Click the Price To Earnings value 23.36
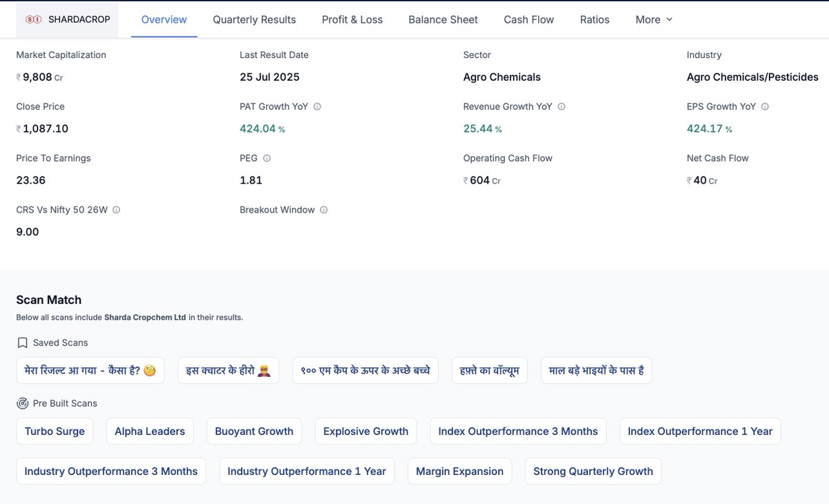The height and width of the screenshot is (504, 829). click(x=31, y=180)
